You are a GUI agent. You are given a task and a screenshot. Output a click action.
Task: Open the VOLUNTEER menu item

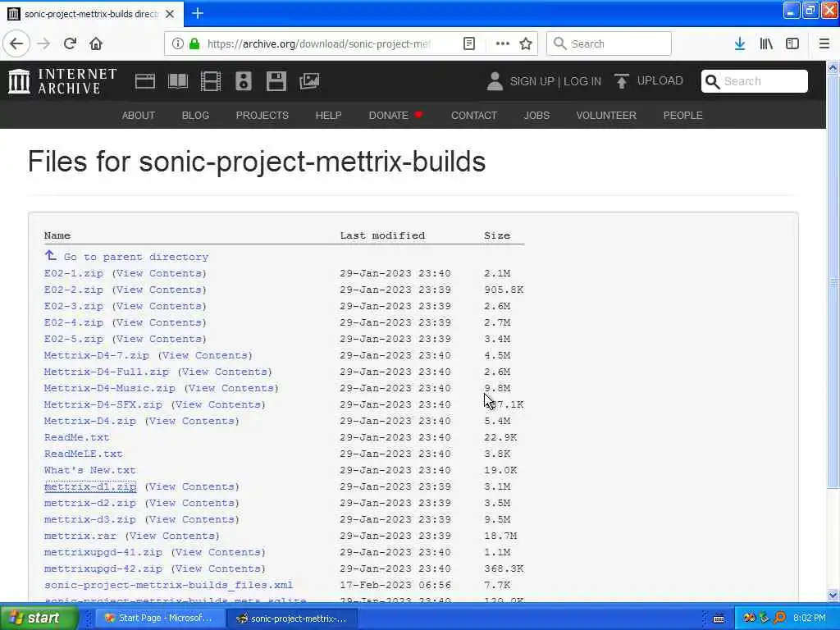[606, 115]
